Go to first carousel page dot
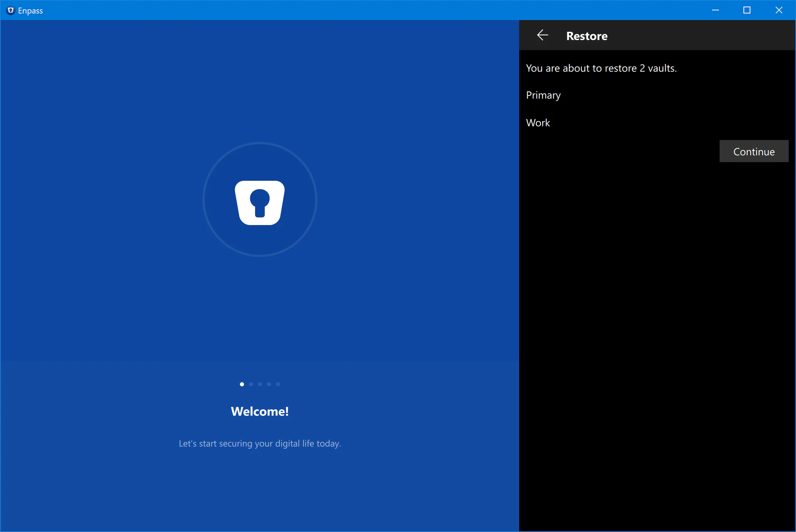Image resolution: width=796 pixels, height=532 pixels. click(242, 384)
